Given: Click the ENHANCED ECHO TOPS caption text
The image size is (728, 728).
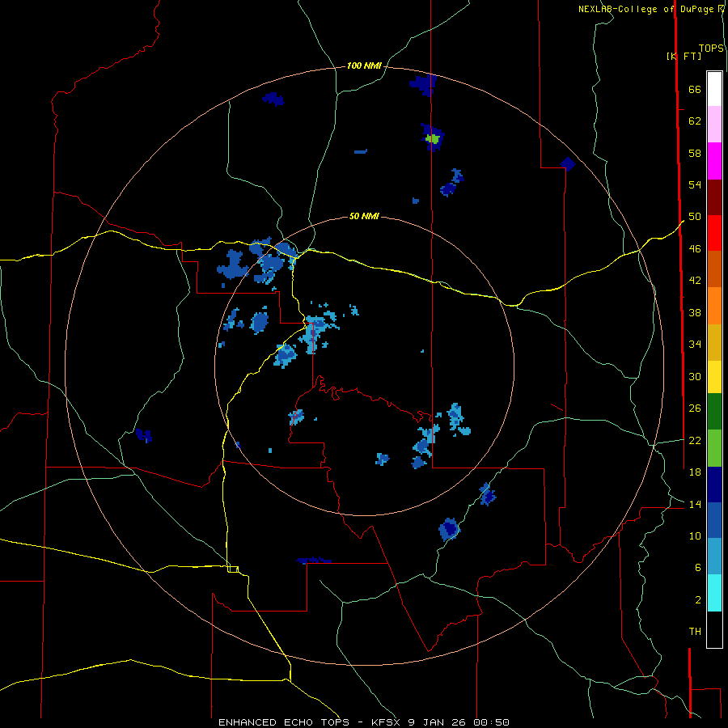Looking at the screenshot, I should coord(284,722).
